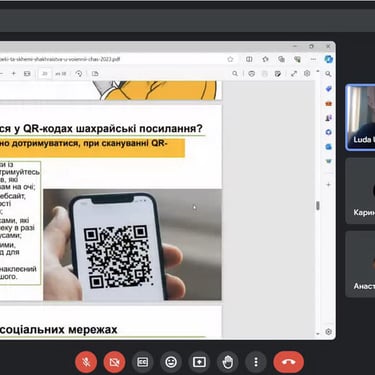Image resolution: width=375 pixels, height=375 pixels.
Task: Open split screen icon in Edge toolbar
Action: [x=249, y=59]
